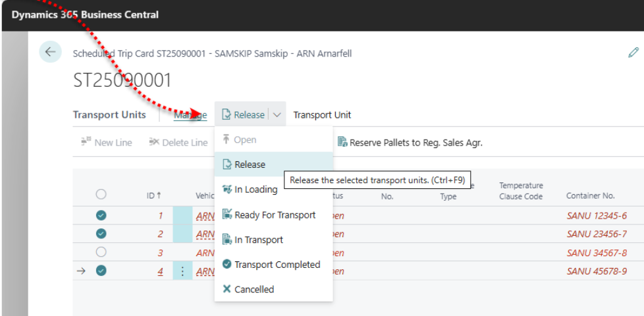The width and height of the screenshot is (644, 316).
Task: Collapse the Release dropdown chevron
Action: pos(277,115)
